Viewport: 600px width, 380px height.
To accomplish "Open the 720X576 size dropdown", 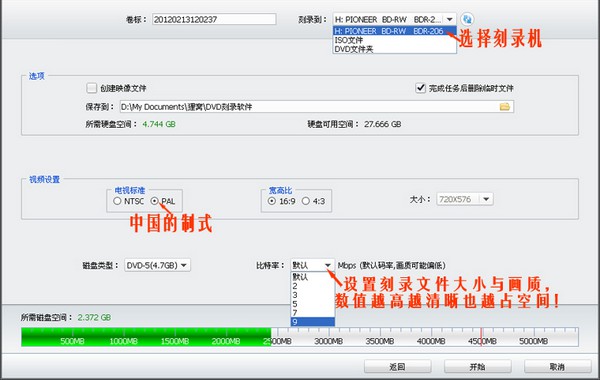I will tap(486, 199).
